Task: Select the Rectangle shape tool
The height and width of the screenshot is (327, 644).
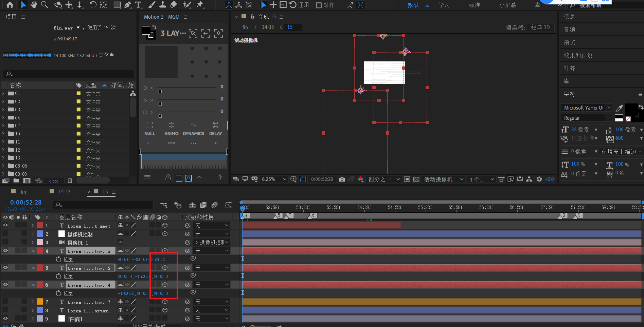Action: pos(117,5)
